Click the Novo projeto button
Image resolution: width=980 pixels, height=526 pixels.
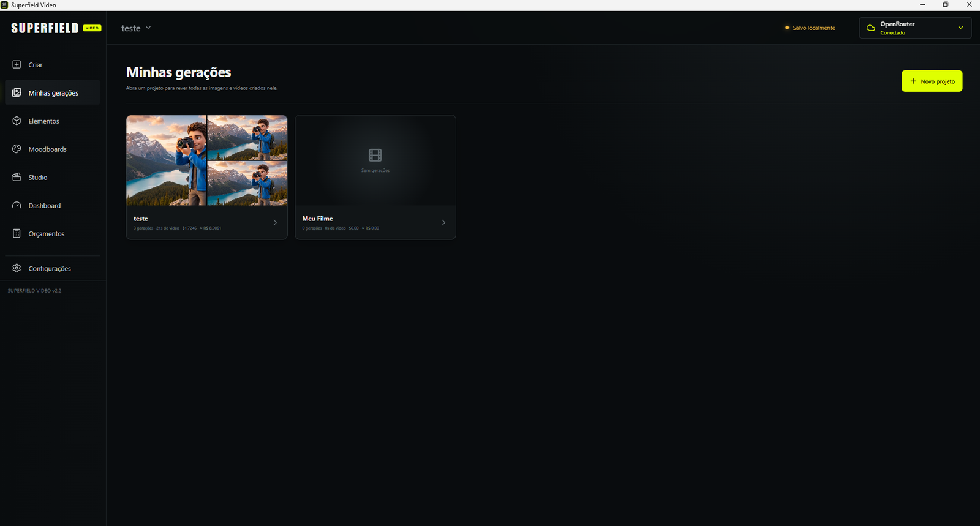click(x=932, y=81)
